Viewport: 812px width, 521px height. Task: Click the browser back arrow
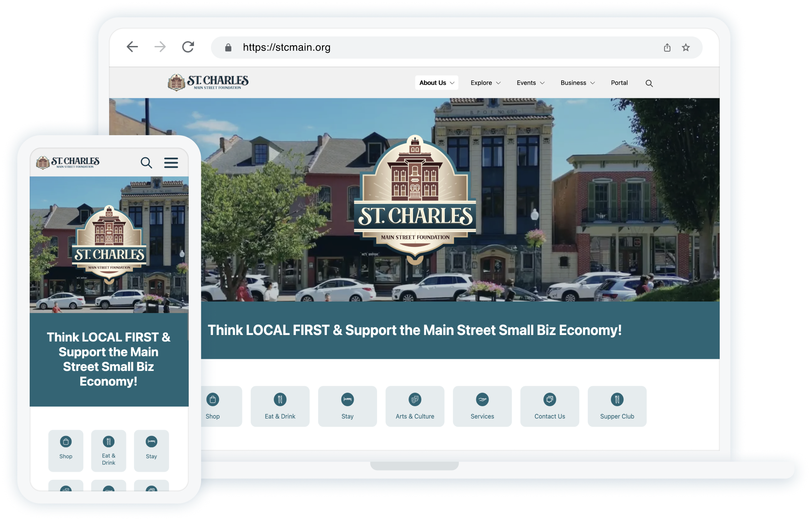click(x=132, y=47)
